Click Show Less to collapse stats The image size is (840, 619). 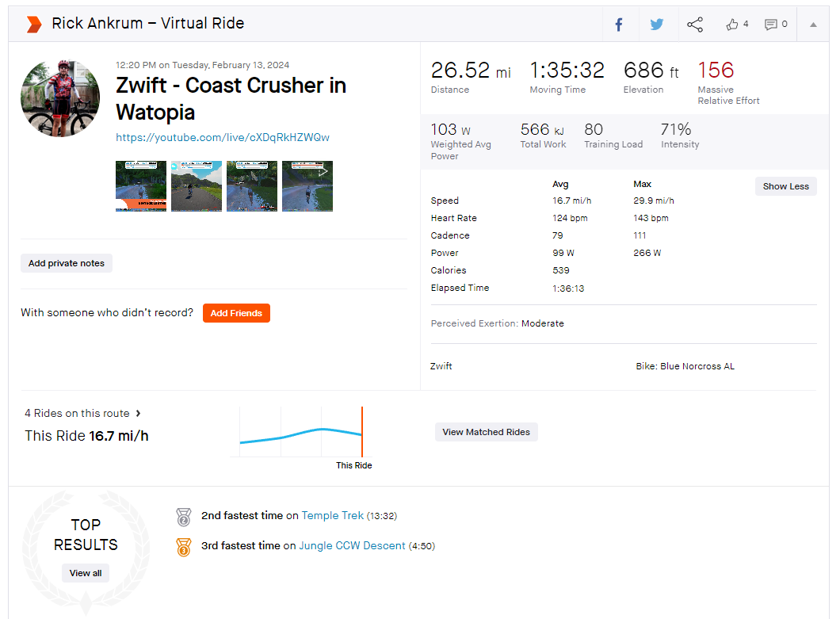pos(786,186)
